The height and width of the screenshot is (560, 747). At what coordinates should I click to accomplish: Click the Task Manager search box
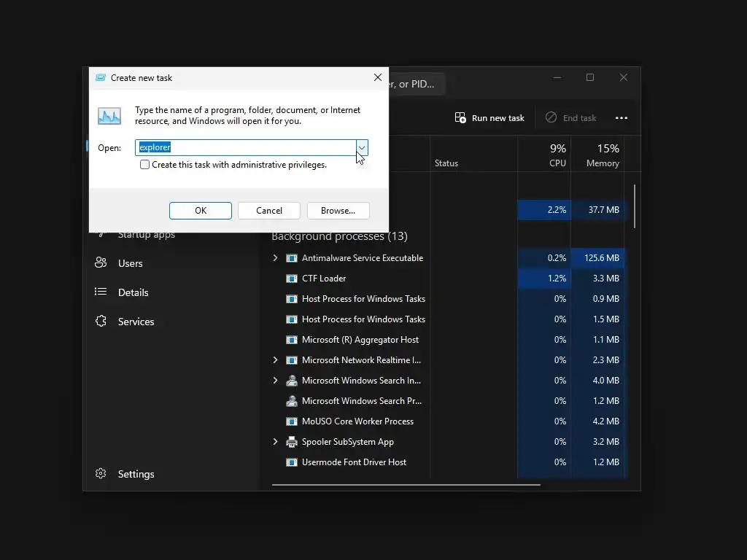point(417,84)
